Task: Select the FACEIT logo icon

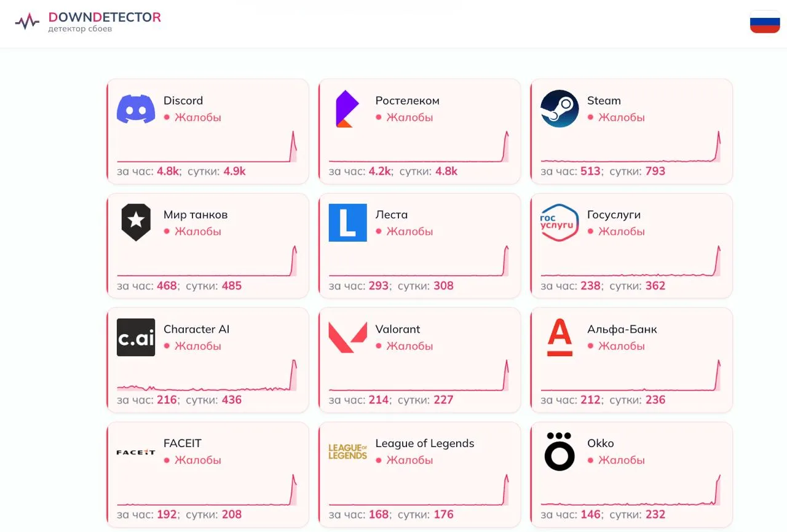Action: (x=136, y=452)
